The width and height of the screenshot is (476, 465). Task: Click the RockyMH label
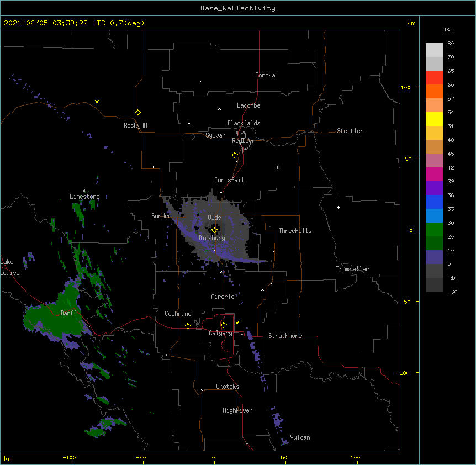coord(135,125)
